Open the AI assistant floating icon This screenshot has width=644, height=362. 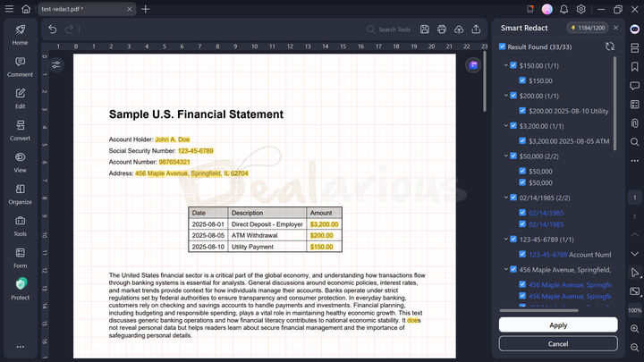[473, 65]
